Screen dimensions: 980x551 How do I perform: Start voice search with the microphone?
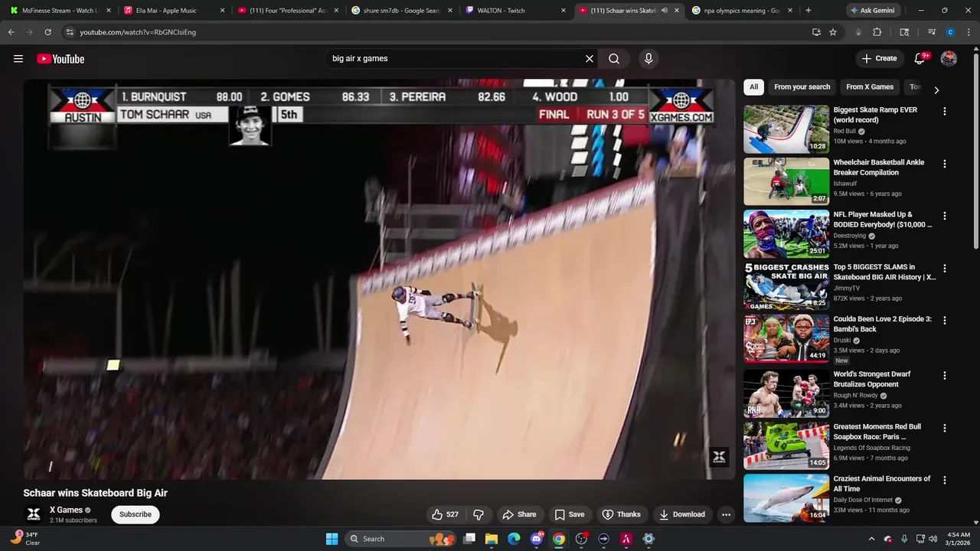point(648,59)
